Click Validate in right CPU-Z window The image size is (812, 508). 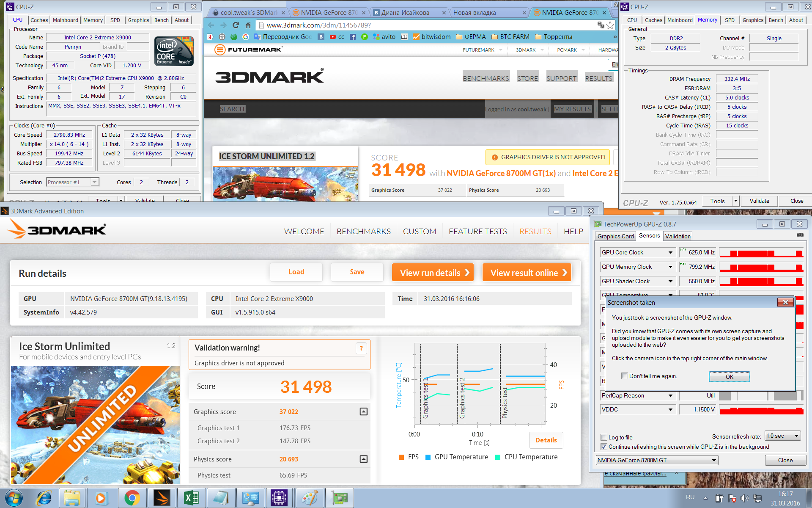pos(759,201)
